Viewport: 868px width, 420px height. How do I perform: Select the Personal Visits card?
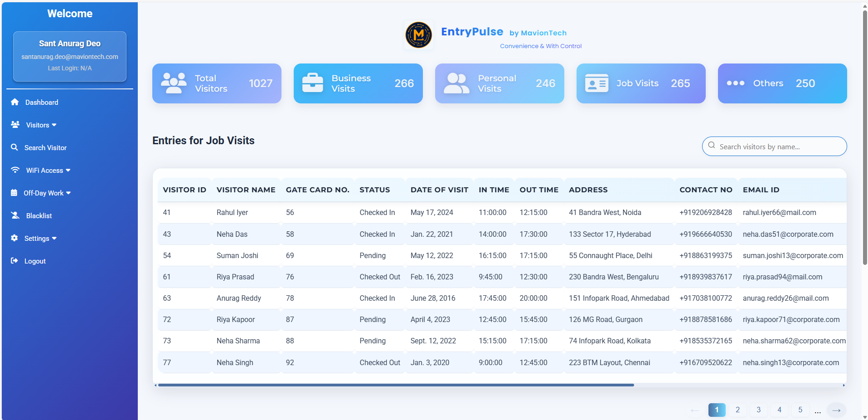[x=499, y=83]
